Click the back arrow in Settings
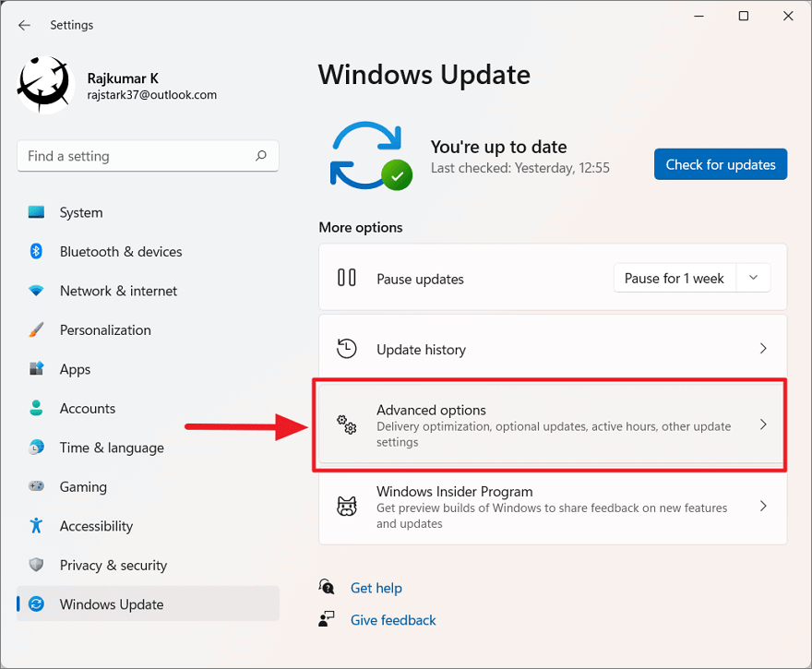This screenshot has width=812, height=669. (24, 25)
